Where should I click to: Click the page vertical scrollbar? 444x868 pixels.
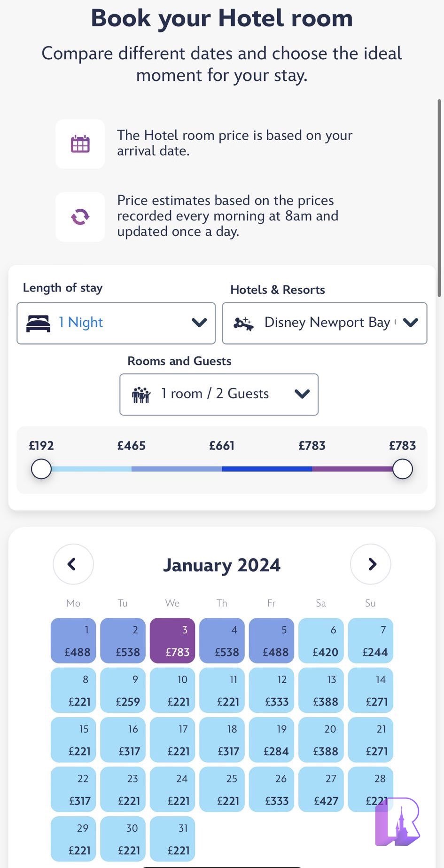[x=439, y=197]
